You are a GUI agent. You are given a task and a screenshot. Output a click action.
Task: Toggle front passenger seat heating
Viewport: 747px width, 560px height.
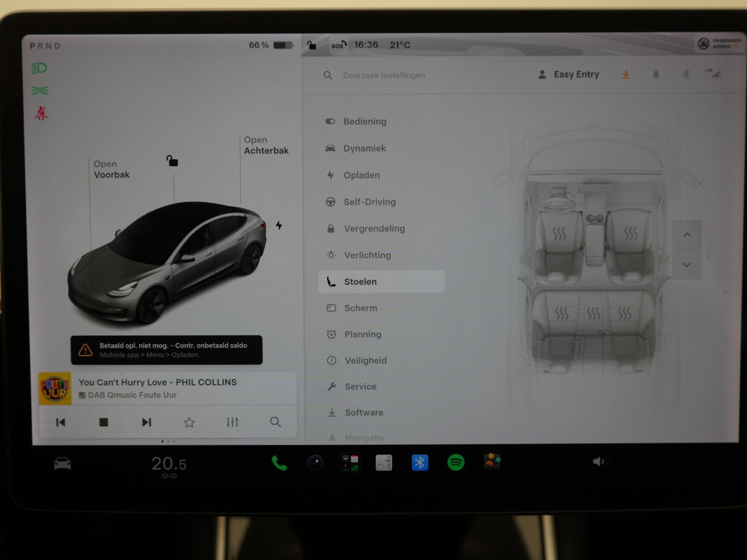click(630, 233)
